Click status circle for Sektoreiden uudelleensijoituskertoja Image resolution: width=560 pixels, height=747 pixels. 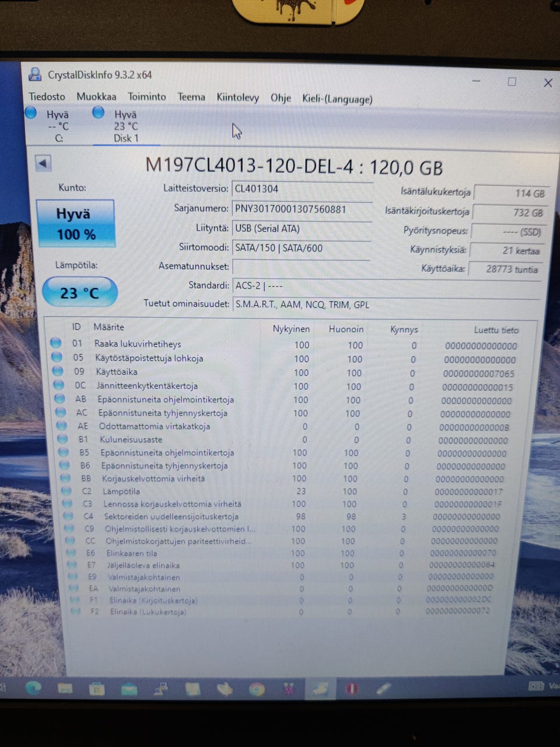coord(69,516)
